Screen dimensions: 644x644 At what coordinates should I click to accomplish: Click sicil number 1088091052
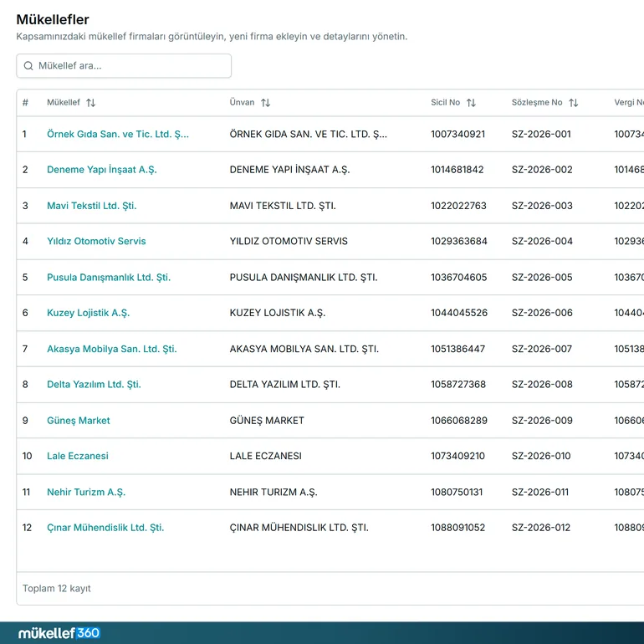(x=458, y=528)
